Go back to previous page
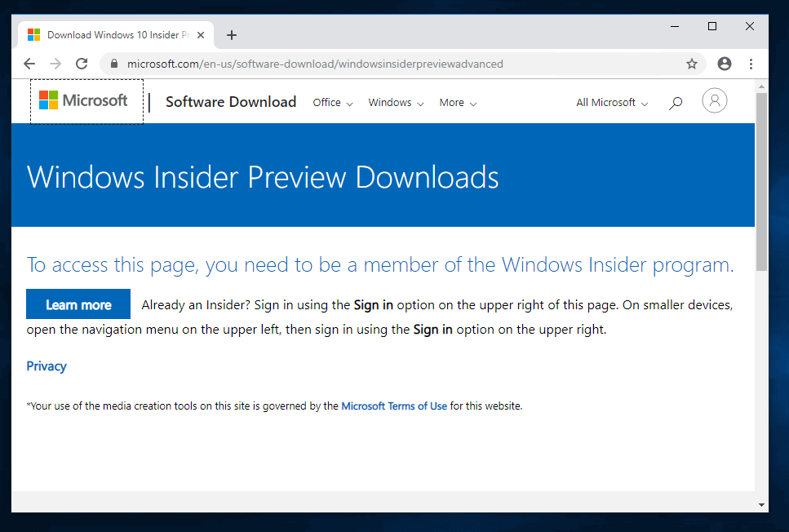This screenshot has width=789, height=532. [x=29, y=64]
